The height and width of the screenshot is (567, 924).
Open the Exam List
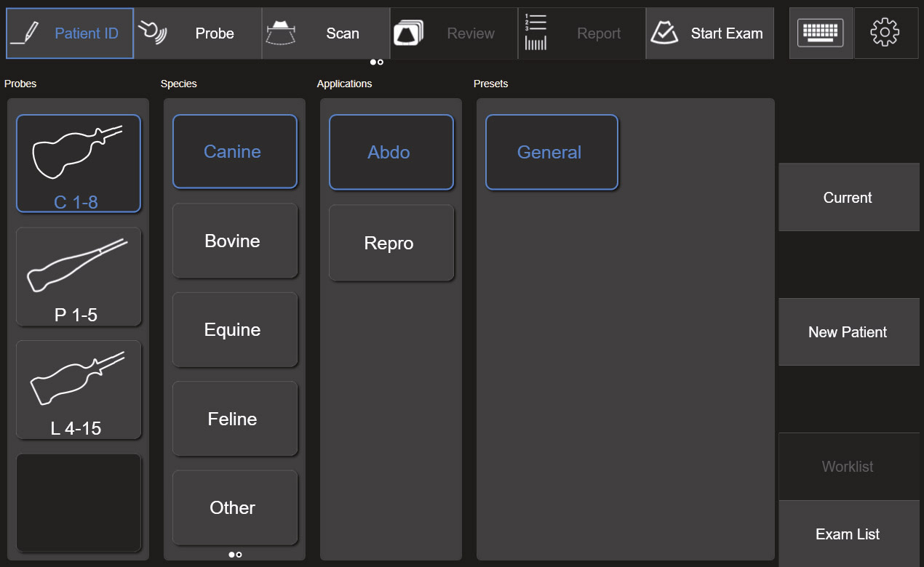[x=849, y=534]
